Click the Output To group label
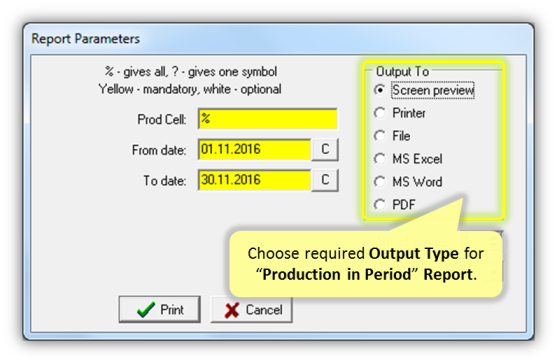Screen dimensions: 557x363 pyautogui.click(x=402, y=72)
